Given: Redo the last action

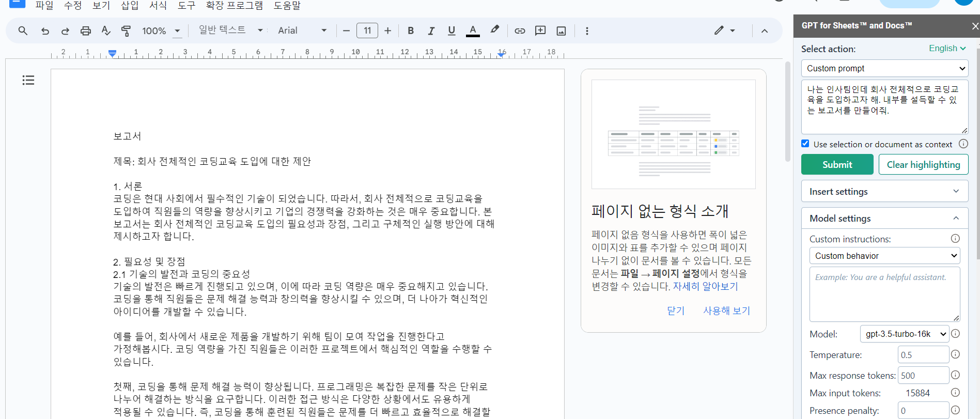Looking at the screenshot, I should [x=65, y=31].
